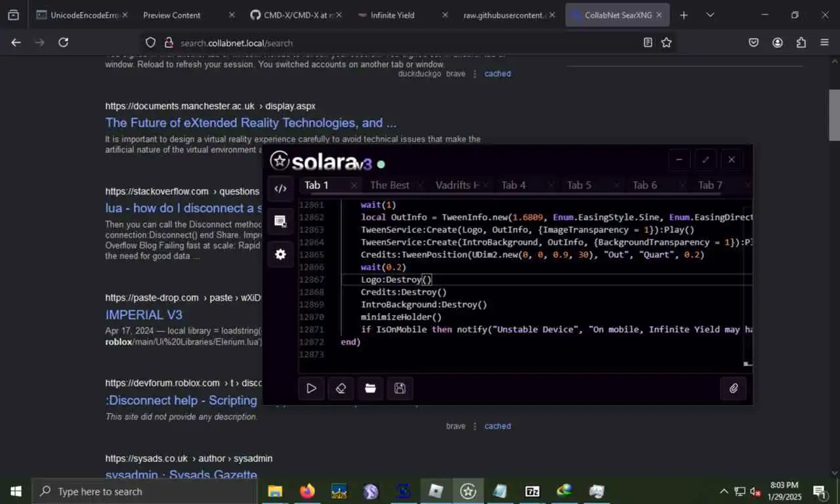Attach Solara with the paperclip icon
The width and height of the screenshot is (840, 504).
pos(734,388)
